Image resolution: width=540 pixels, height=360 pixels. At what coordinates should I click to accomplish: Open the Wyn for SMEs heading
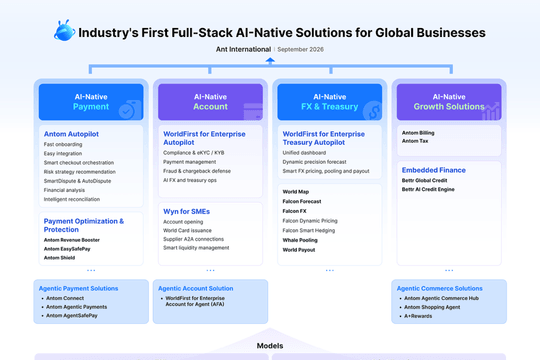tap(186, 212)
